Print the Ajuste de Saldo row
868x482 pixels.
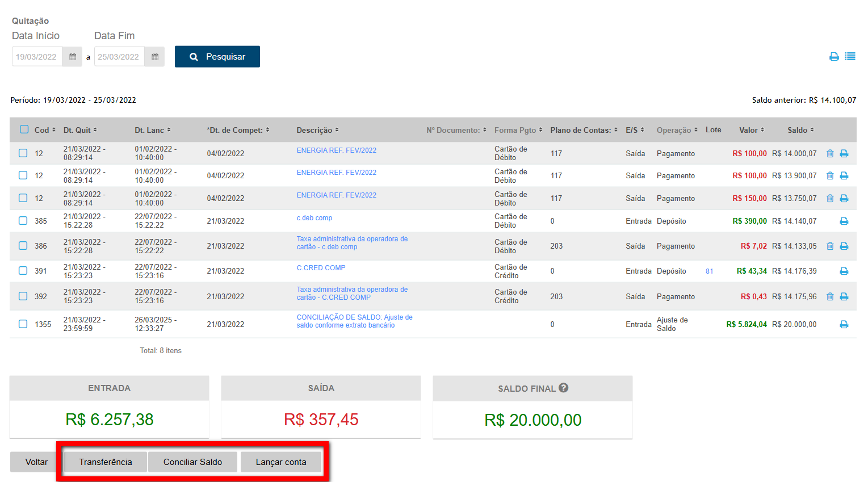pyautogui.click(x=844, y=324)
